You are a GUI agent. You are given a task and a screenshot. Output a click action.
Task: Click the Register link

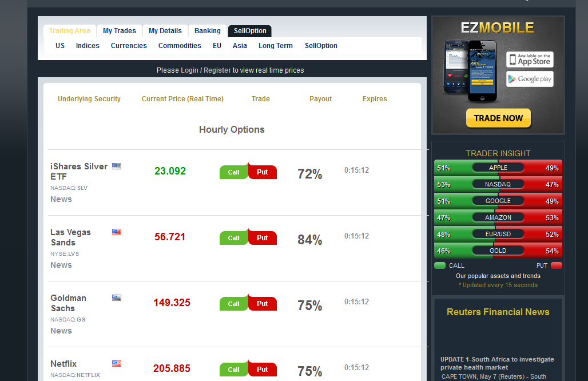click(x=217, y=70)
